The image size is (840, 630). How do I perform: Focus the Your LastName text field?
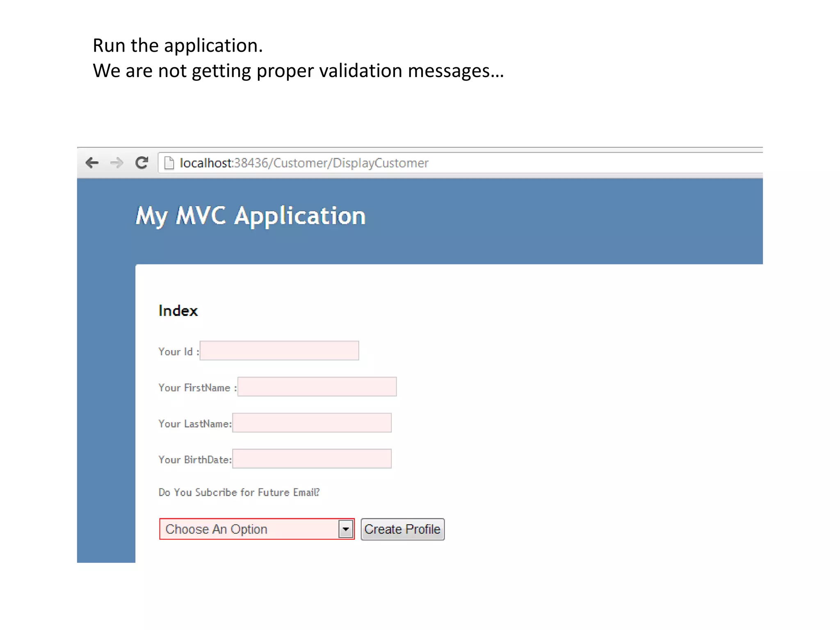click(x=312, y=423)
